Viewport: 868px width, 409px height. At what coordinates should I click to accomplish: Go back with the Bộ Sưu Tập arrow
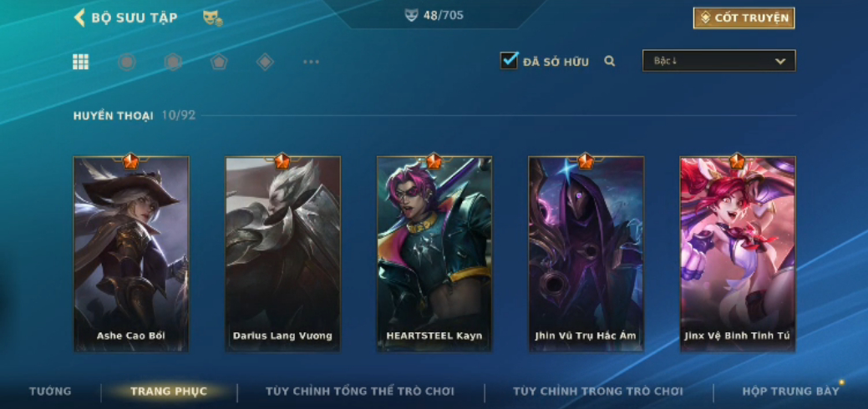pos(79,18)
